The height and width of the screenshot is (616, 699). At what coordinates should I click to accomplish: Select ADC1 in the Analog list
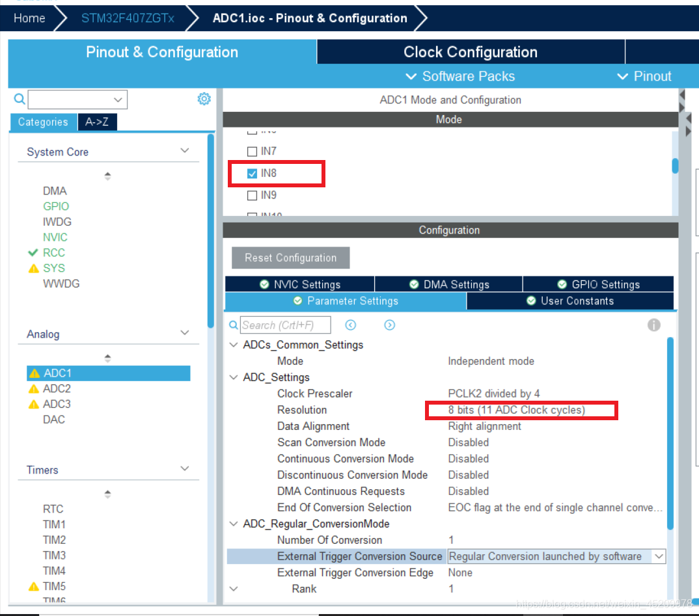(108, 373)
